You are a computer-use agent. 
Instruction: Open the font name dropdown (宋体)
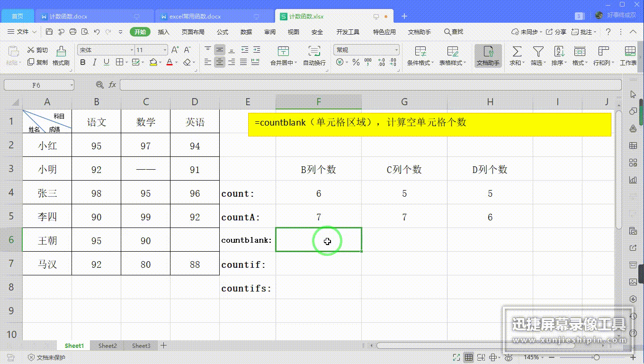click(132, 50)
